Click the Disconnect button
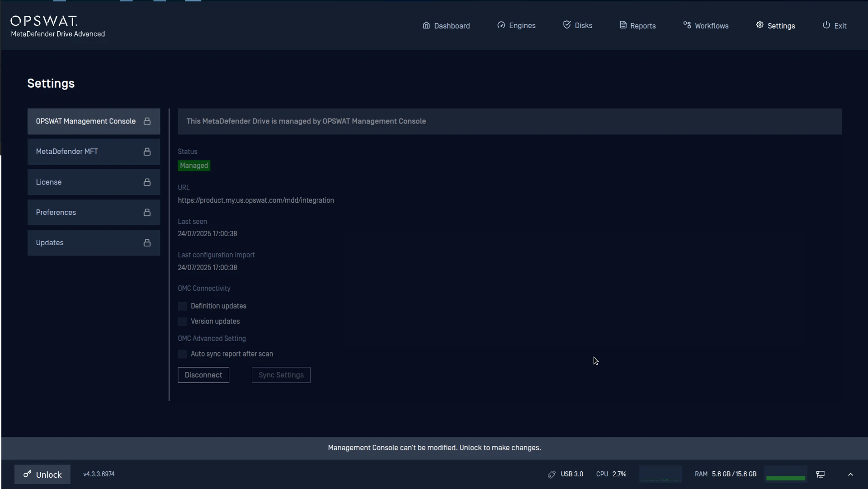This screenshot has height=489, width=868. [x=203, y=375]
